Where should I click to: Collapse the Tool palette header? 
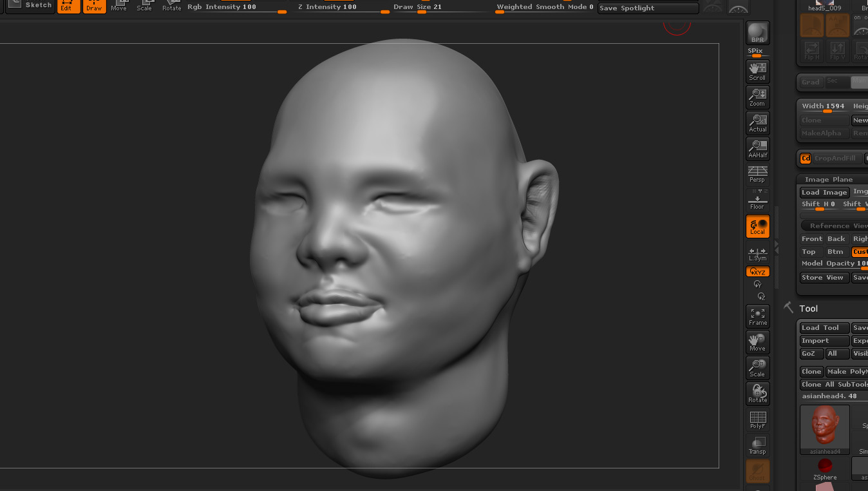(x=808, y=309)
